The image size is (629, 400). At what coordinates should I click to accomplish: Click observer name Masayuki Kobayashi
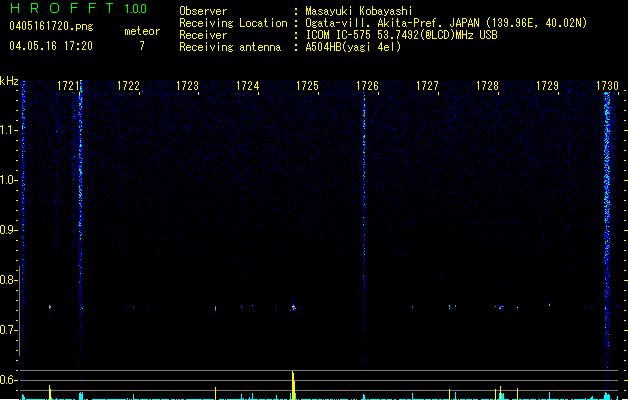[x=359, y=11]
